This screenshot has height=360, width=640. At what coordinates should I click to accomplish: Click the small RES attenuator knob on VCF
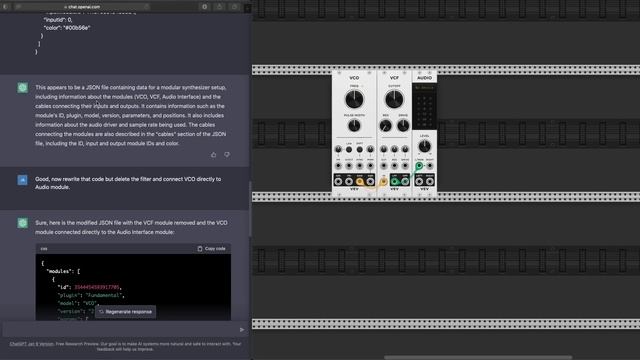[x=394, y=149]
